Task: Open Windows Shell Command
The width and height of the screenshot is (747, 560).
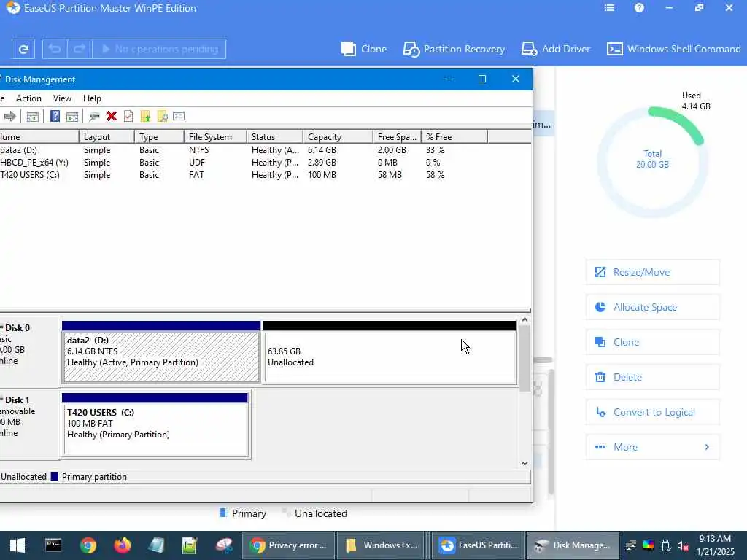Action: coord(673,49)
